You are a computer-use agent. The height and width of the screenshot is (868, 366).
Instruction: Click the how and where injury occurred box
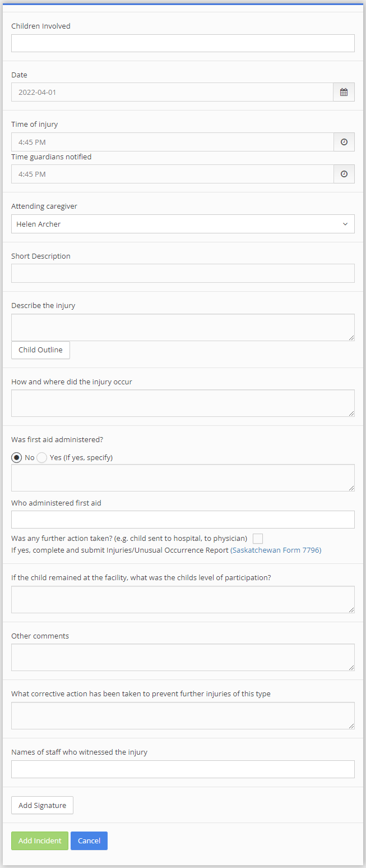click(183, 403)
